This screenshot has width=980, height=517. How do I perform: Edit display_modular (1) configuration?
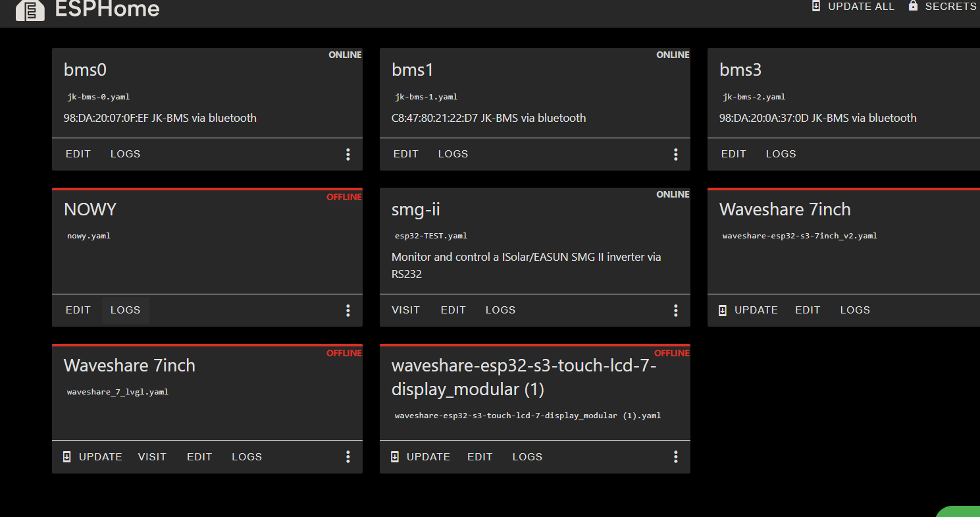pos(480,457)
